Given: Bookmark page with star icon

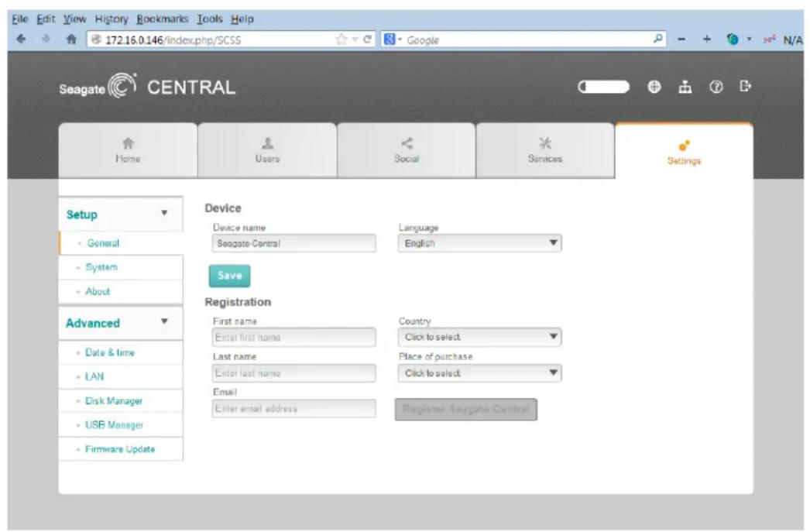Looking at the screenshot, I should pyautogui.click(x=341, y=39).
